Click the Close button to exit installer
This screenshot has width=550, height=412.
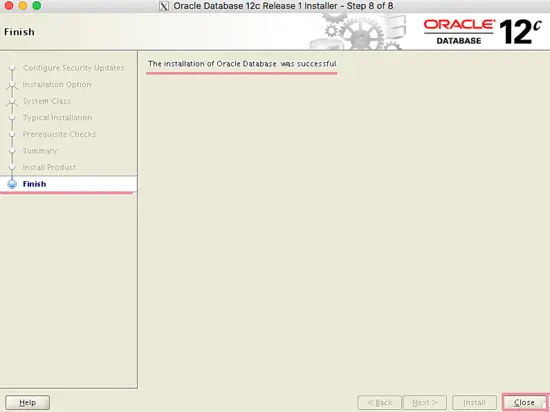coord(524,403)
